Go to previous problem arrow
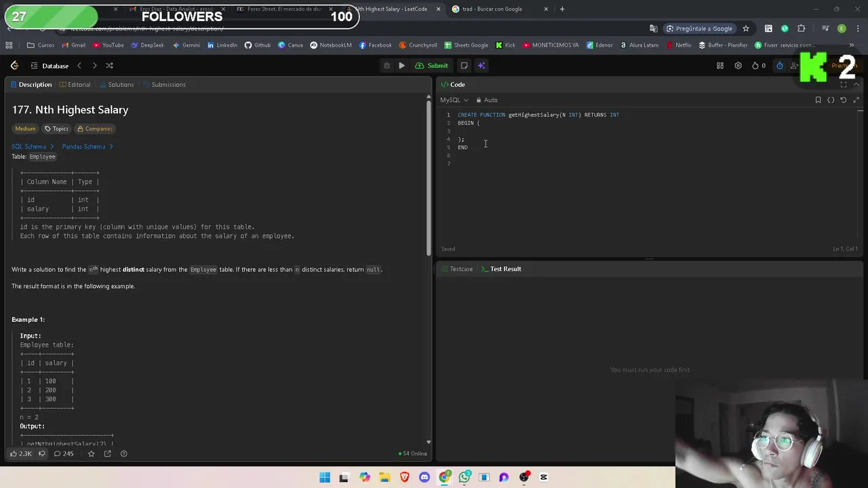Screen dimensions: 868x488 tap(79, 66)
